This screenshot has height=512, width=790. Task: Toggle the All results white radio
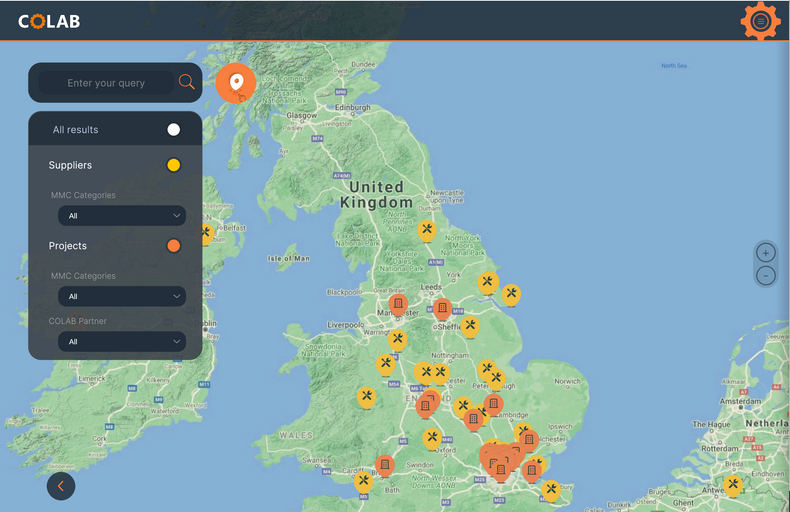(174, 130)
